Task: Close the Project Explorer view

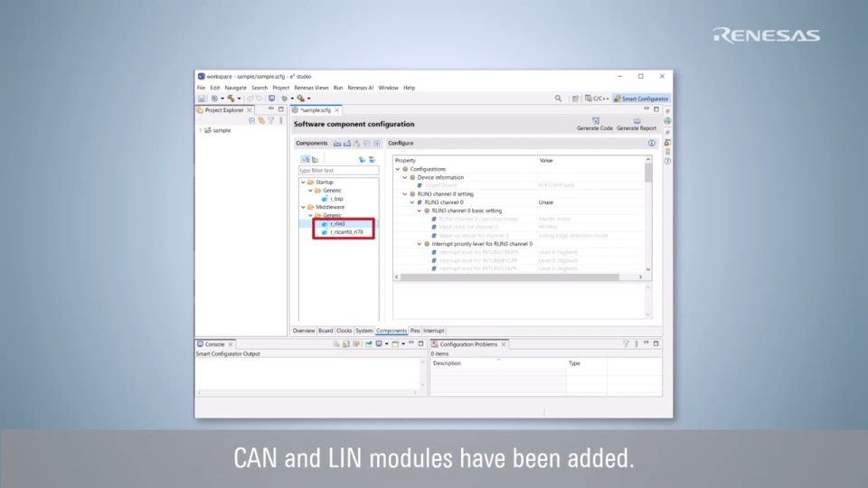Action: 250,110
